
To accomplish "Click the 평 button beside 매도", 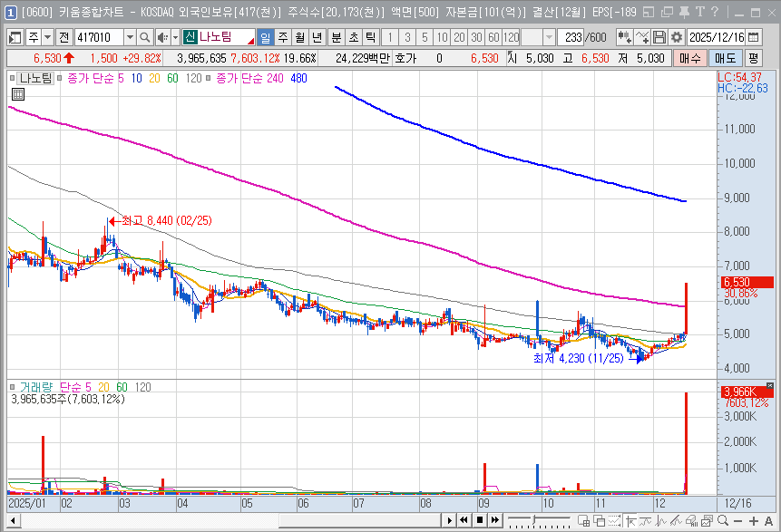I will tap(753, 58).
